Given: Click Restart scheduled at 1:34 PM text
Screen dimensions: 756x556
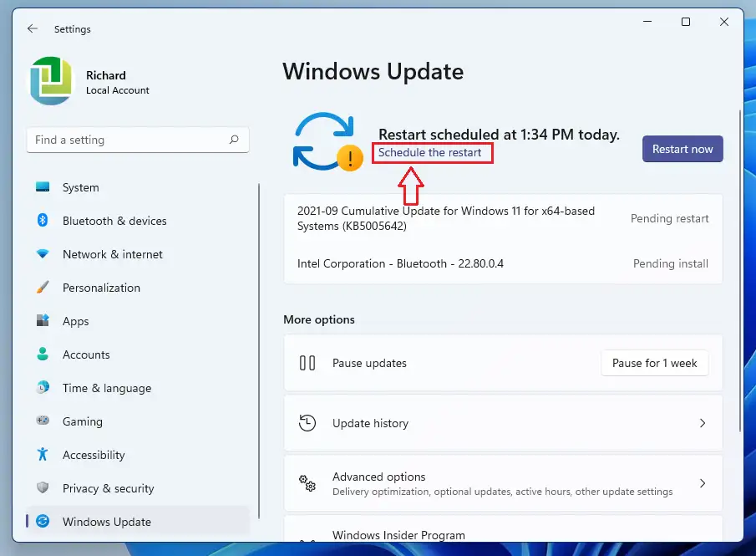Looking at the screenshot, I should click(x=499, y=134).
